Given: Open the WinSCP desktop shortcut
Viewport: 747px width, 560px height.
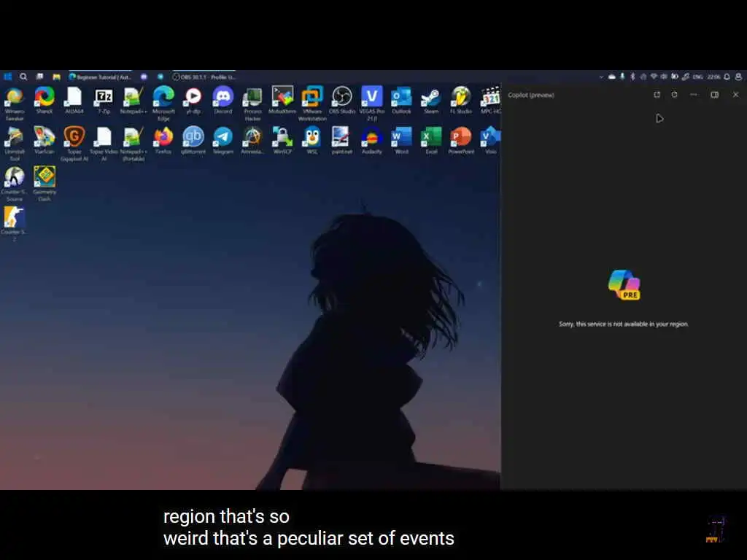Looking at the screenshot, I should [x=282, y=141].
